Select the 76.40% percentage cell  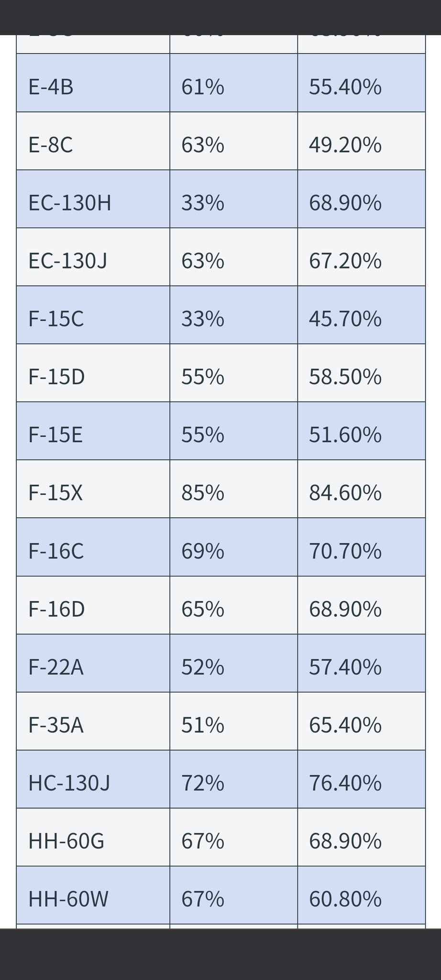[345, 783]
